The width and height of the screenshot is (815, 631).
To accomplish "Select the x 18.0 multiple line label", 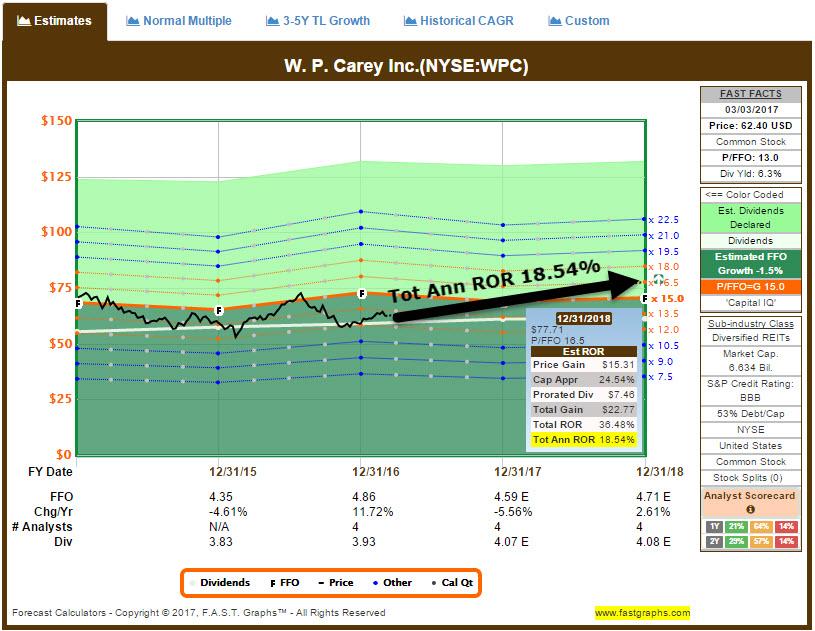I will (664, 267).
